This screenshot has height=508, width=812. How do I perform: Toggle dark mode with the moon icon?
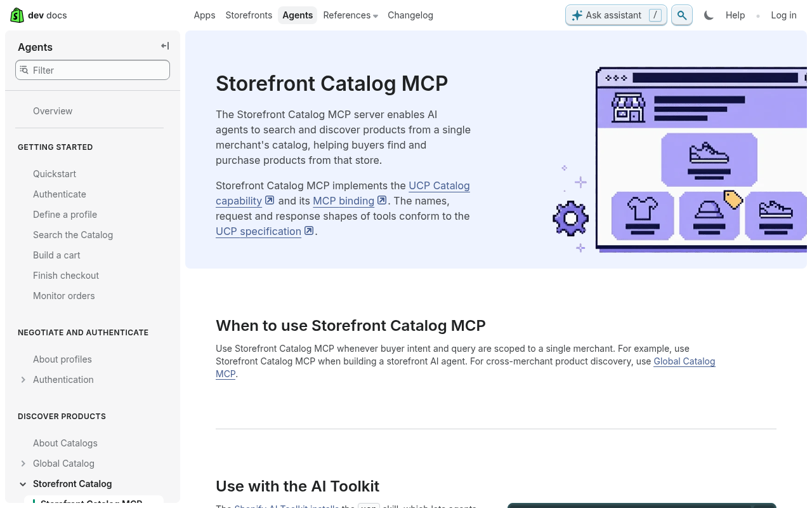(709, 15)
